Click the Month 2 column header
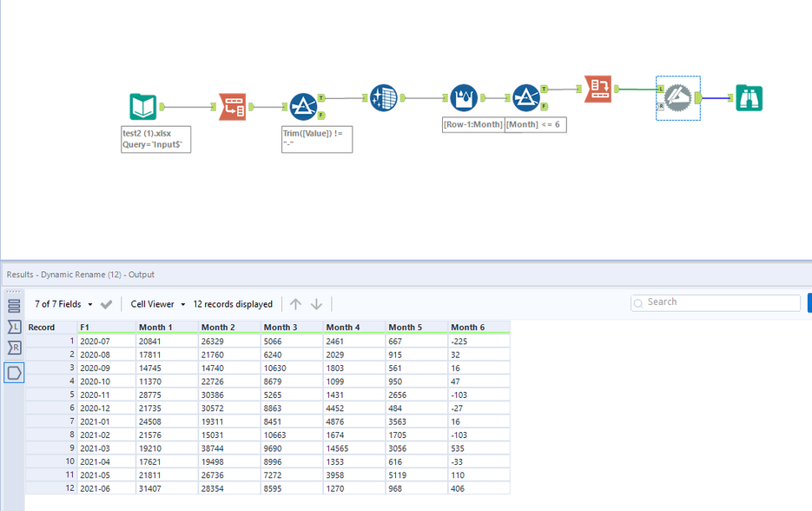Image resolution: width=812 pixels, height=511 pixels. 229,327
